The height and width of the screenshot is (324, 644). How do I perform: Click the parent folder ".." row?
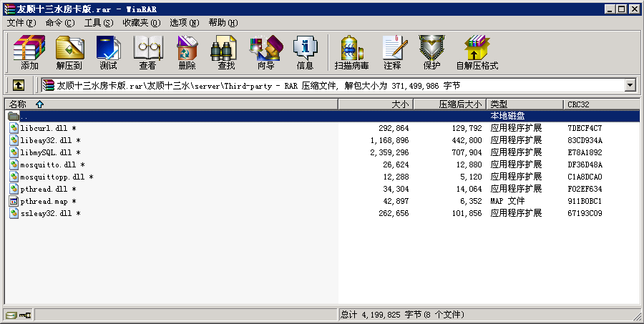pyautogui.click(x=24, y=116)
